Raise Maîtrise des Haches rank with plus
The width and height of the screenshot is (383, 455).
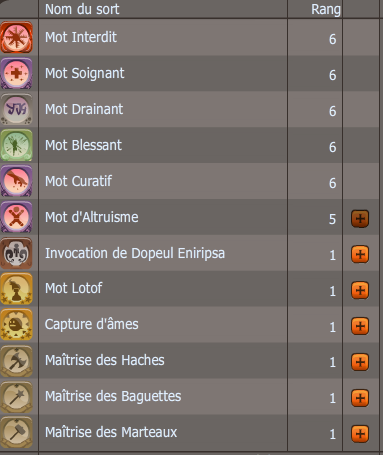(360, 362)
